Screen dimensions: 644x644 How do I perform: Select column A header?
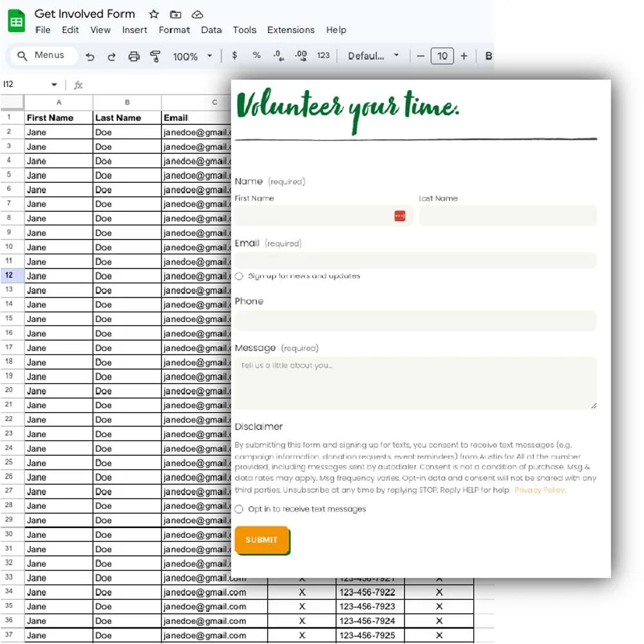[x=59, y=102]
